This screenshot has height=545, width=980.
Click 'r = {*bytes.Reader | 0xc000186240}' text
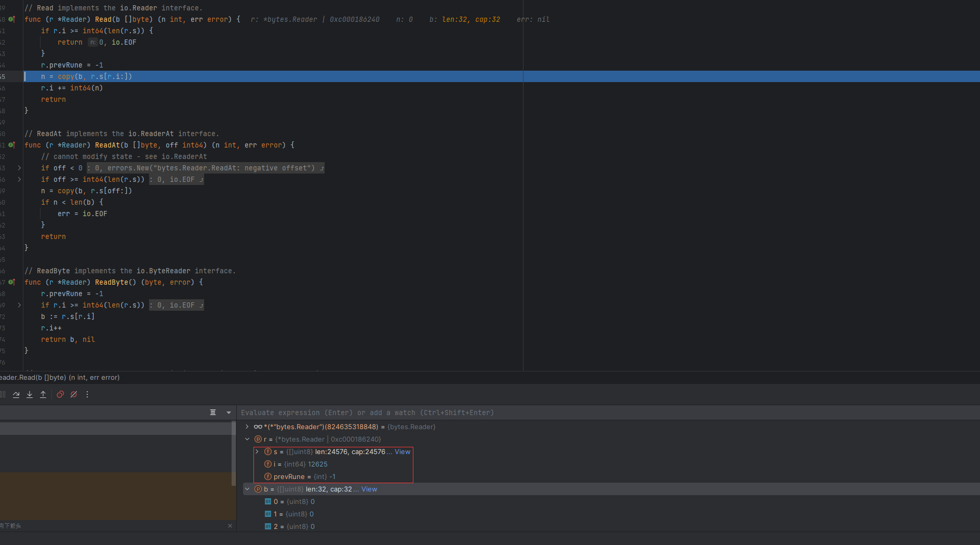tap(323, 439)
